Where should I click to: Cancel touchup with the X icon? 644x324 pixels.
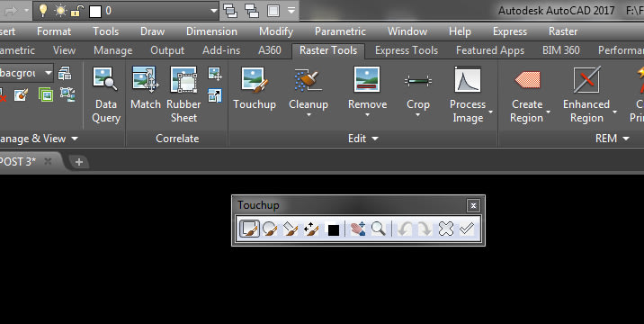click(445, 229)
